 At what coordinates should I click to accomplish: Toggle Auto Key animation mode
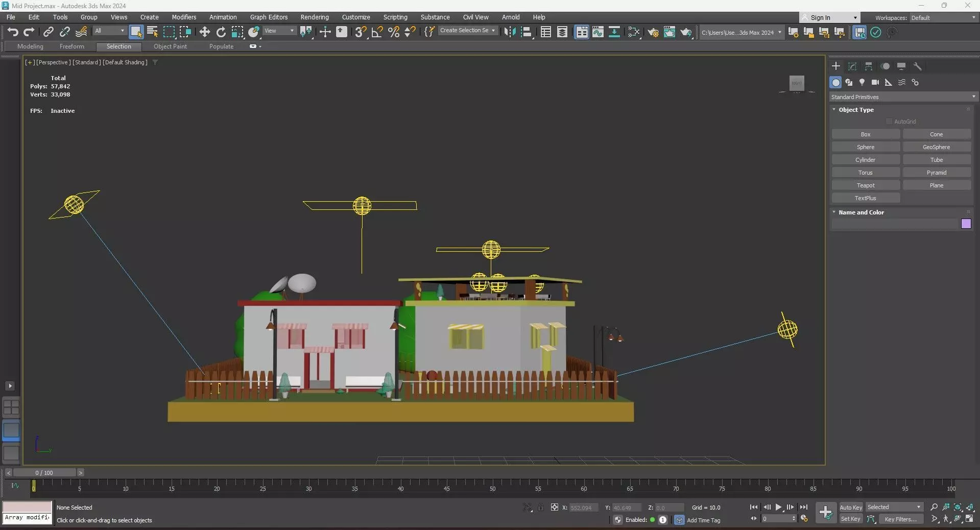[x=850, y=507]
